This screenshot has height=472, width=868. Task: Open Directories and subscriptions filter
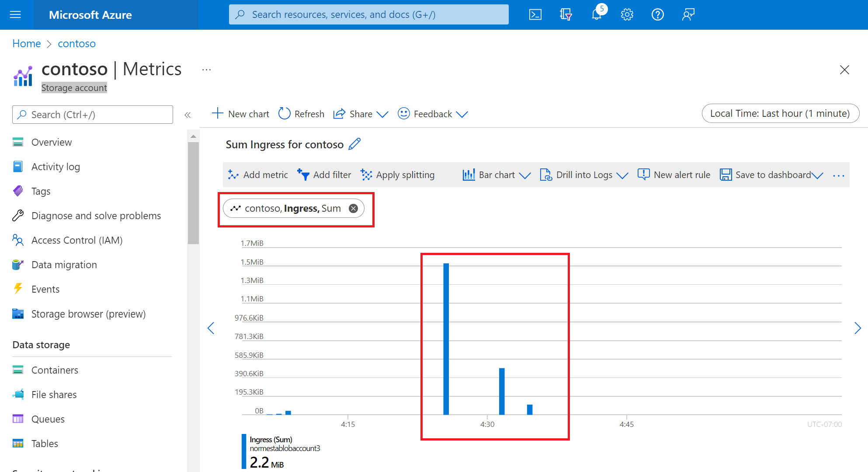point(566,15)
